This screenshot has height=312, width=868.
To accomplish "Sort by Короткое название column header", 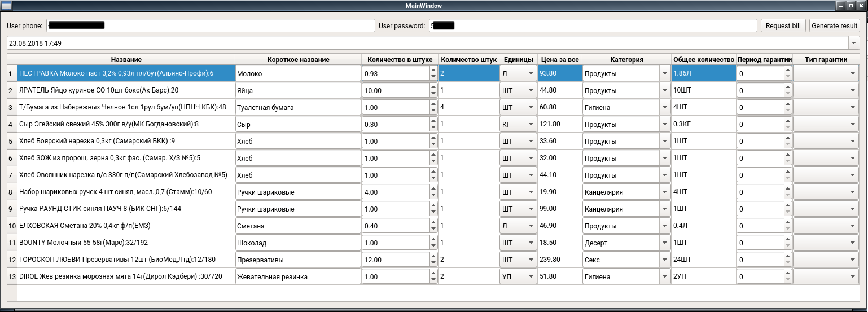I will 298,59.
